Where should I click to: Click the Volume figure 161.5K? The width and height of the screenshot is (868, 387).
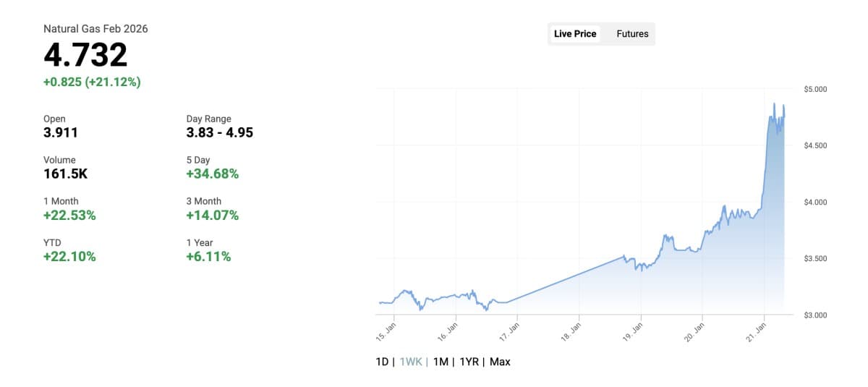tap(64, 174)
